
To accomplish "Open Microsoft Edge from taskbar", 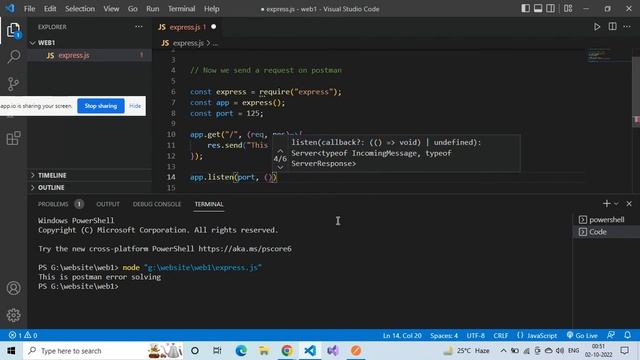I will (x=241, y=351).
